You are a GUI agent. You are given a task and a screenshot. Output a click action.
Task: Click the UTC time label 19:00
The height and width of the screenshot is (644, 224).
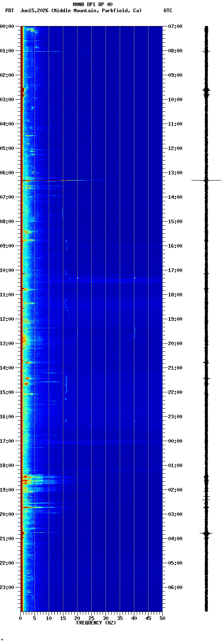[175, 319]
